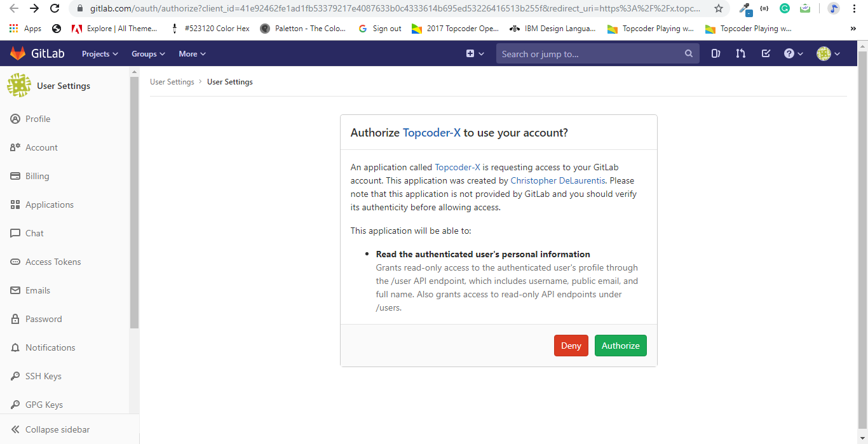The height and width of the screenshot is (444, 868).
Task: Open the Groups dropdown menu
Action: [148, 54]
